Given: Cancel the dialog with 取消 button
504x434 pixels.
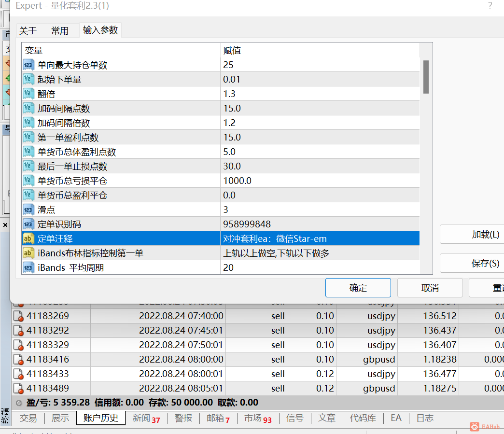Looking at the screenshot, I should click(430, 288).
